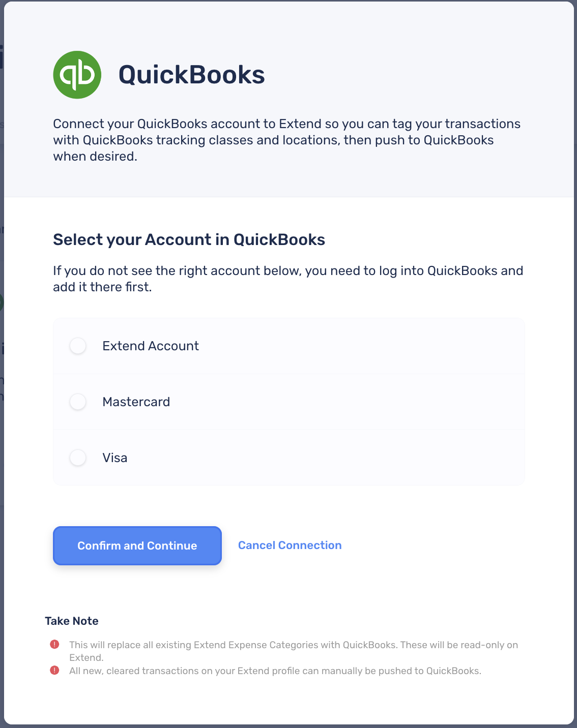Click the note about manually pushing cleared transactions
577x728 pixels.
click(275, 671)
